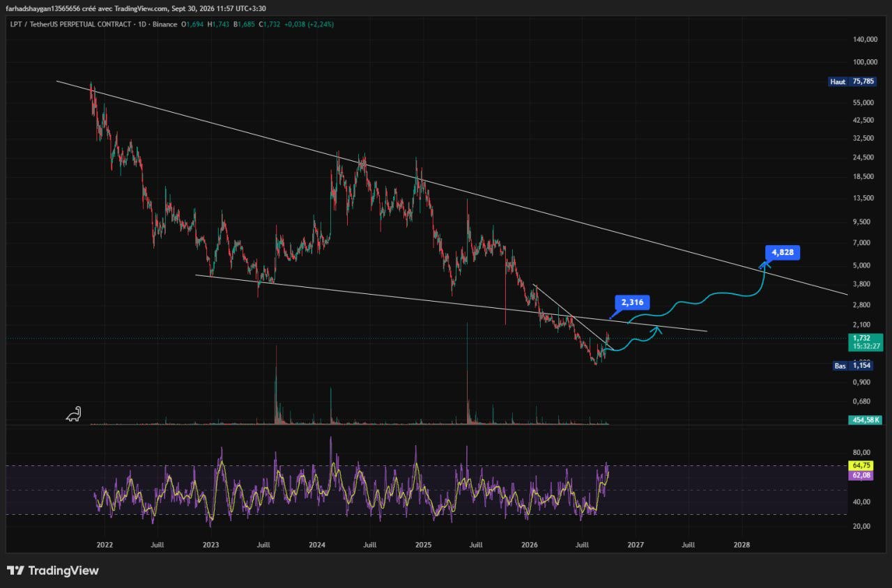Select the "2,316" blue price callout
The width and height of the screenshot is (892, 588).
point(632,302)
